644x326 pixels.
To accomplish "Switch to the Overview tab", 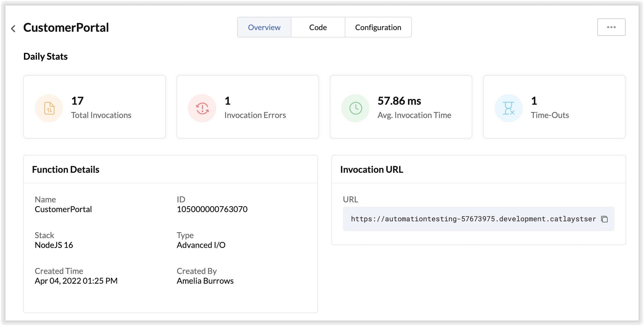I will pos(264,27).
